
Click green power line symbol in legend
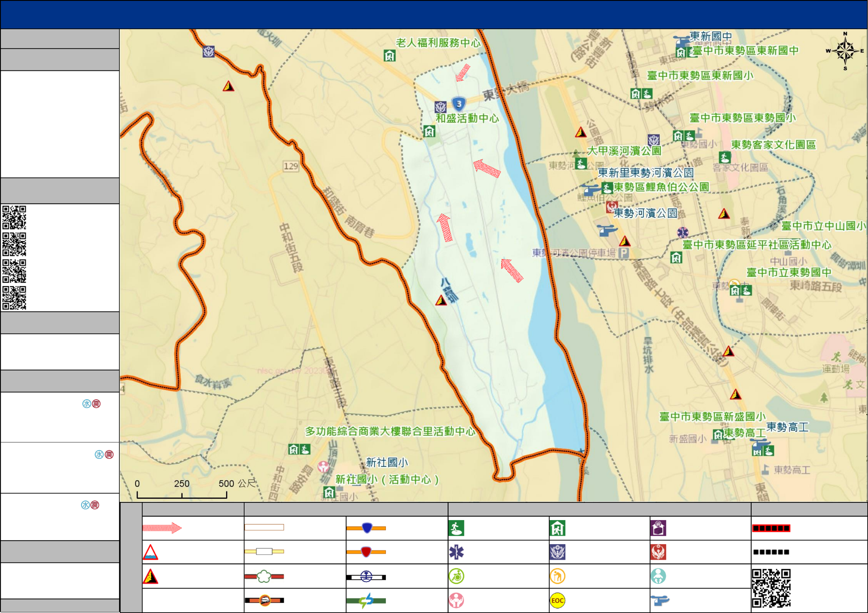click(x=366, y=601)
